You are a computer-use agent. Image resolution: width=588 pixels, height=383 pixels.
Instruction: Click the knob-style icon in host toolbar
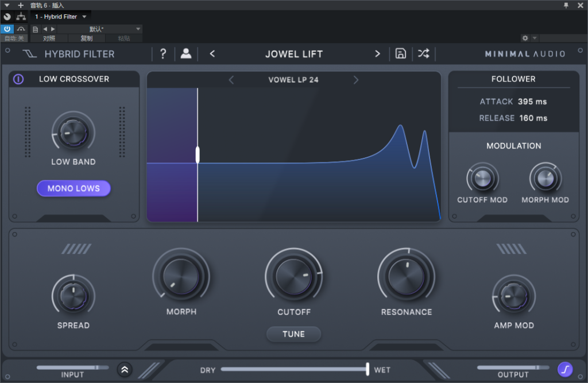(x=7, y=17)
